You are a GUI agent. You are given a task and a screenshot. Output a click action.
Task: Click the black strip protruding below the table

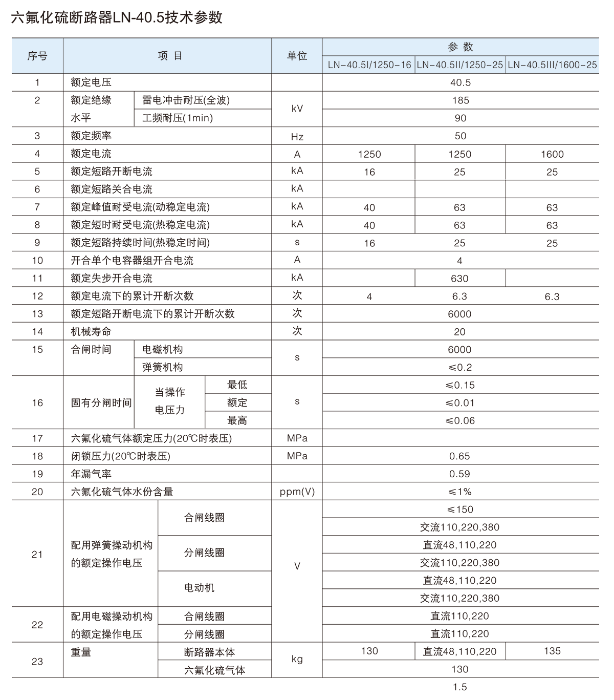coord(470,684)
